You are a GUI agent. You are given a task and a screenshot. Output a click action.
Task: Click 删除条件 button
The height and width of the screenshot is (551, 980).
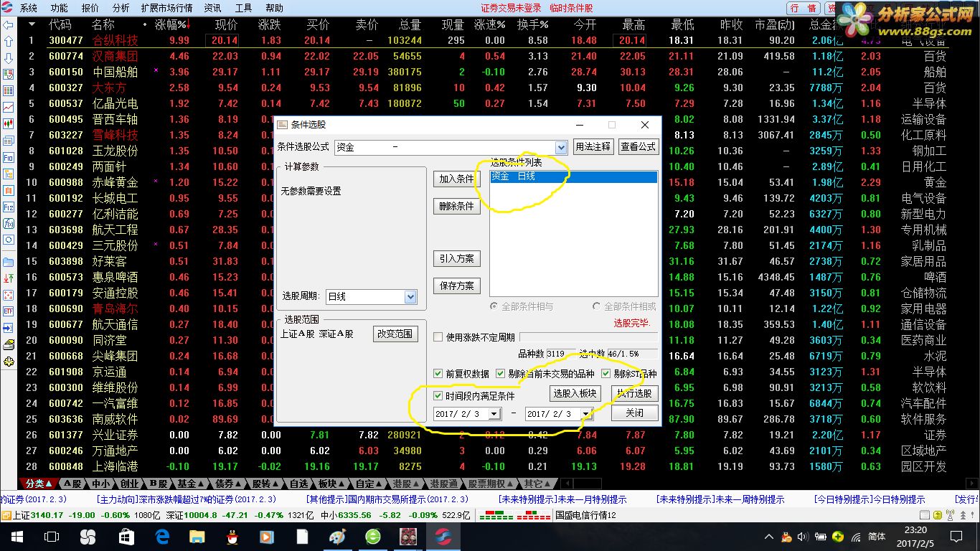457,206
